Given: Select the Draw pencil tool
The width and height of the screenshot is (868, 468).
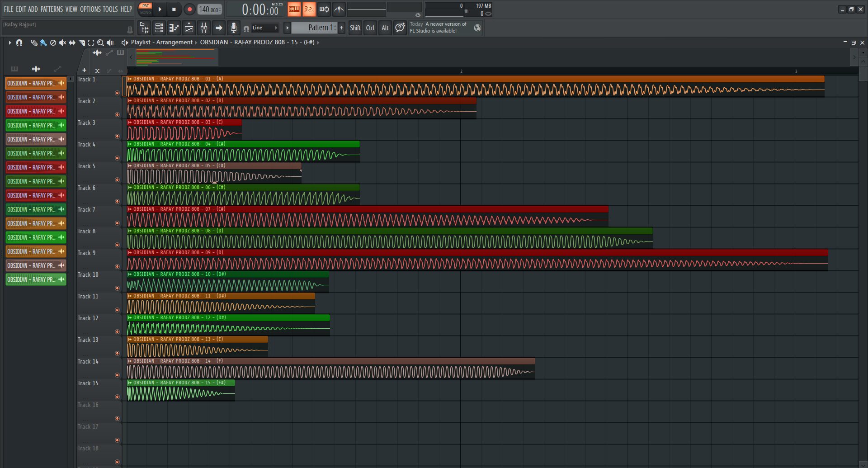Looking at the screenshot, I should click(x=34, y=43).
